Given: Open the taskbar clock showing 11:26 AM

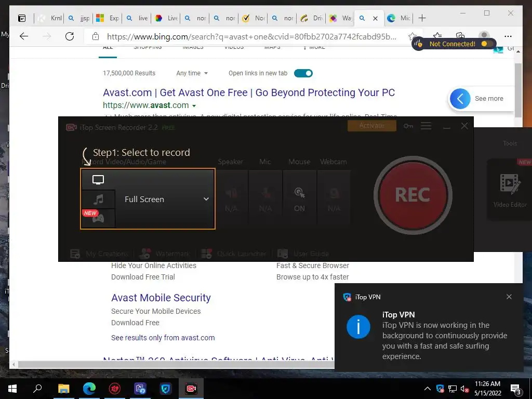Looking at the screenshot, I should point(487,389).
